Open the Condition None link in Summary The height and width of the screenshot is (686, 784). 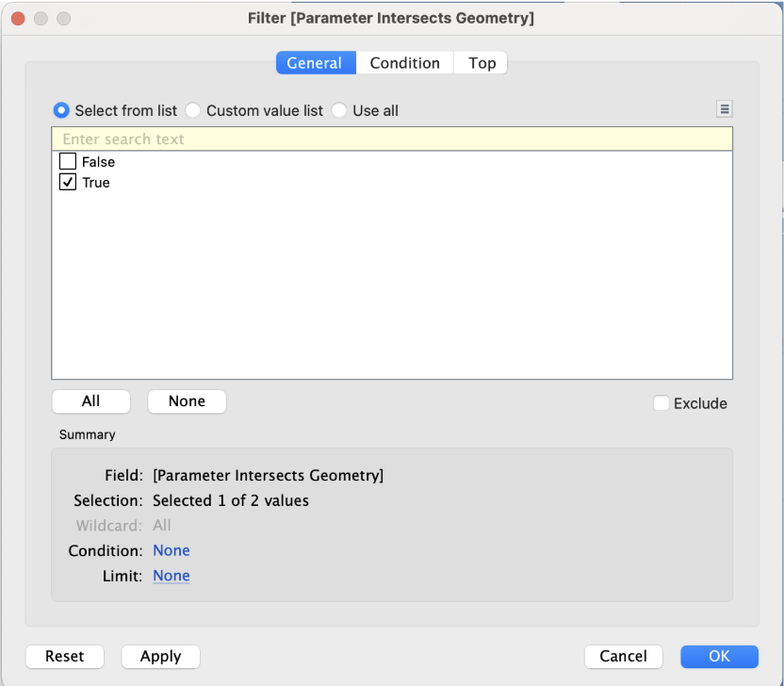coord(171,550)
